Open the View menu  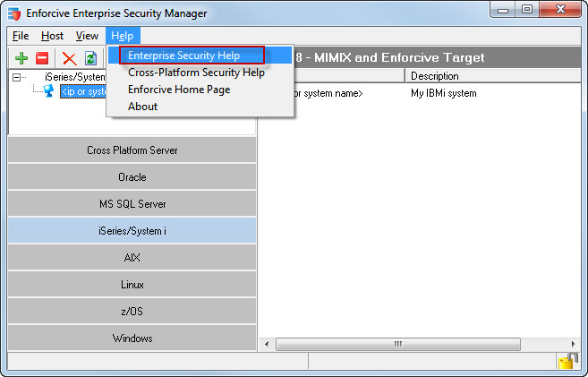coord(87,36)
